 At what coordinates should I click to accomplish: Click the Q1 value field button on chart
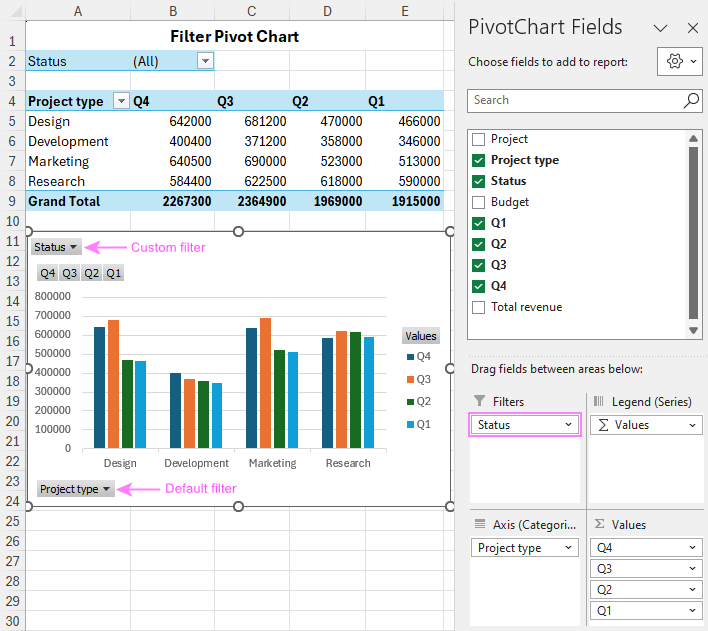pos(113,273)
